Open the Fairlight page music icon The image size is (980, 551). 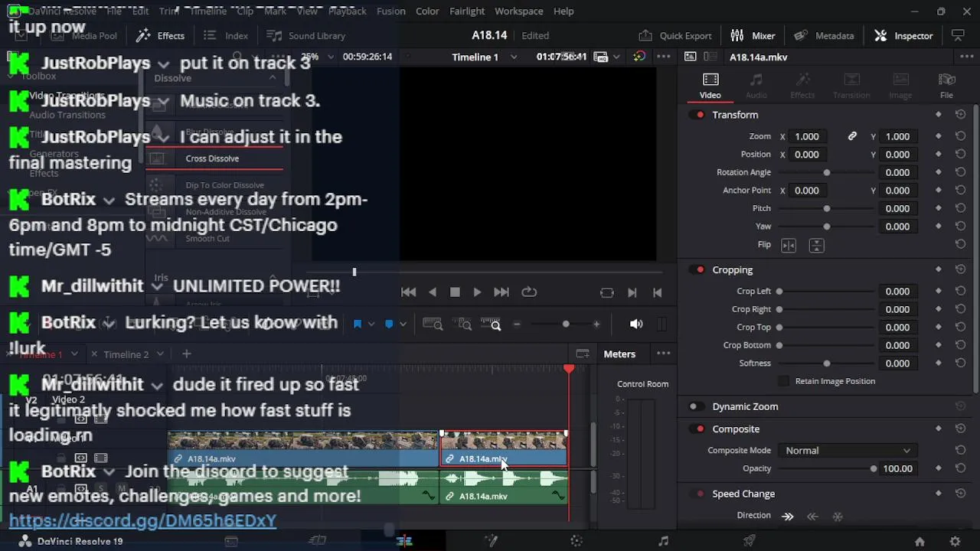pyautogui.click(x=663, y=541)
